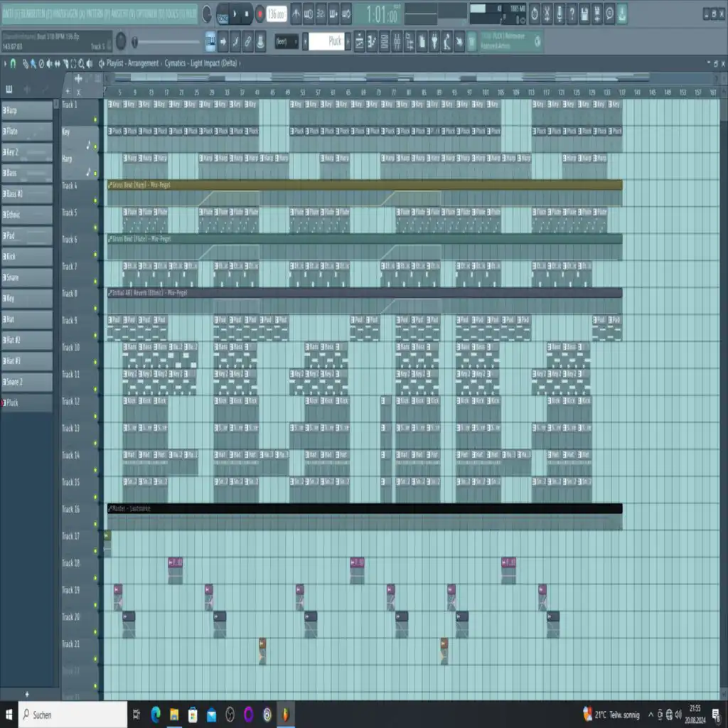Show hidden icons chevron in system tray
The width and height of the screenshot is (728, 728).
coord(651,714)
